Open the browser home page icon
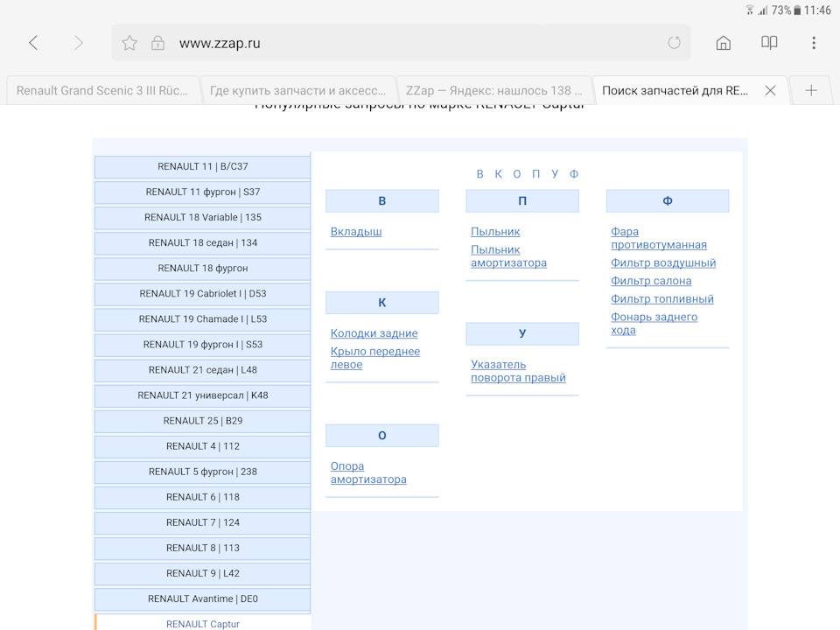The height and width of the screenshot is (630, 840). pos(724,43)
